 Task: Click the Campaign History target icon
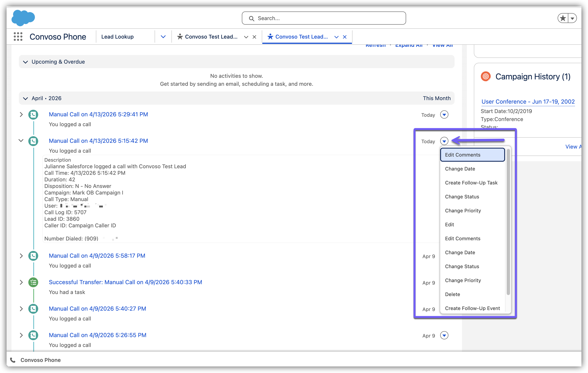pyautogui.click(x=485, y=76)
